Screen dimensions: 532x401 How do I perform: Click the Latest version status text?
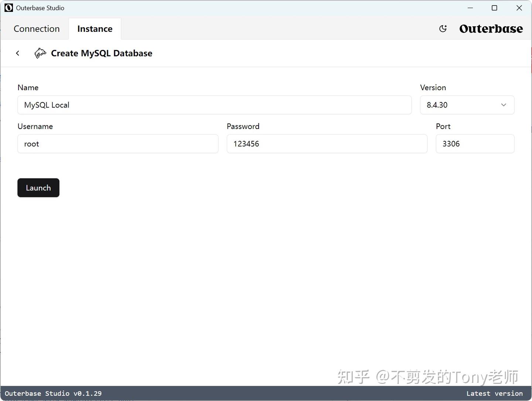(495, 394)
